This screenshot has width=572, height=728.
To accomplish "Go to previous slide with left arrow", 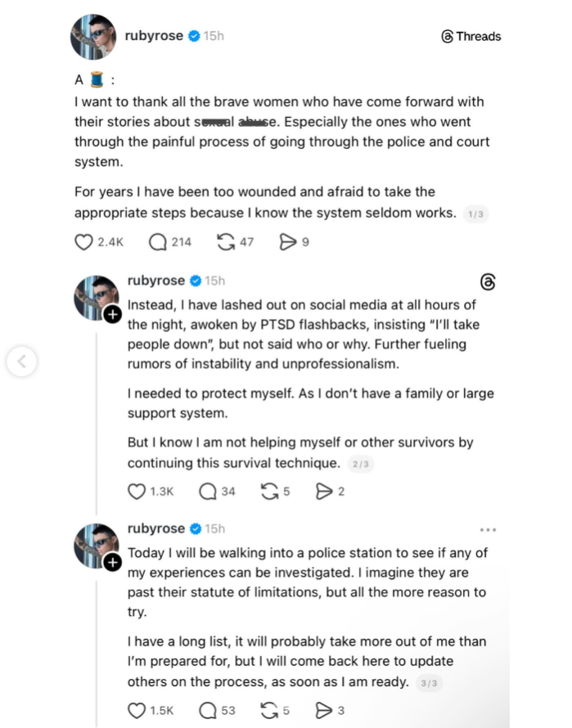I will click(x=24, y=361).
